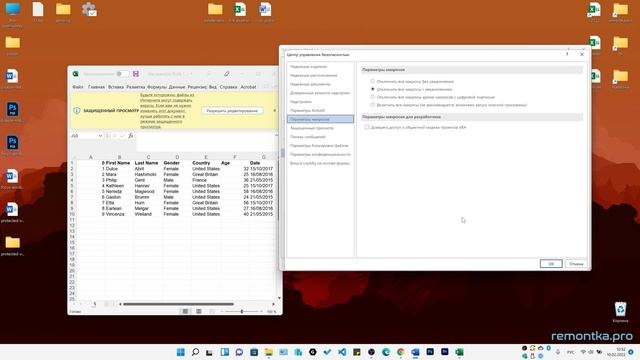Expand the formula bar with its arrow

pos(276,136)
